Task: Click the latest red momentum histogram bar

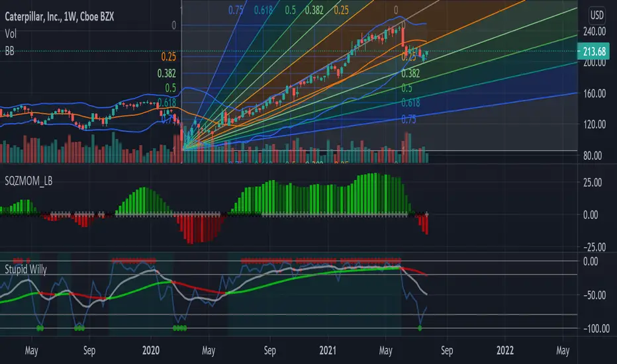Action: (x=427, y=224)
